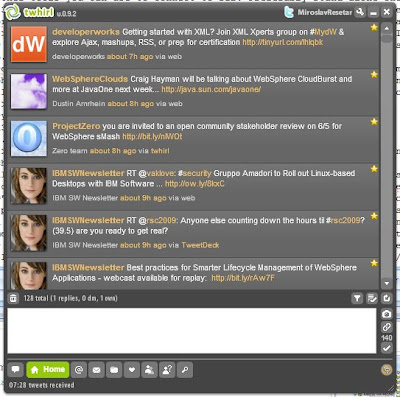Click the developerworks username
The height and width of the screenshot is (397, 400).
point(86,32)
